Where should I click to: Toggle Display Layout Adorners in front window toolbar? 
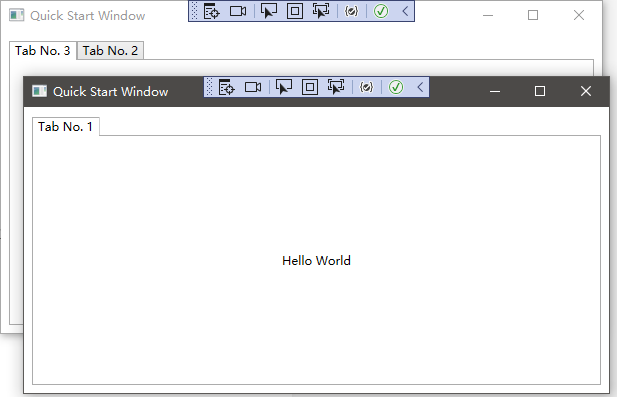310,87
